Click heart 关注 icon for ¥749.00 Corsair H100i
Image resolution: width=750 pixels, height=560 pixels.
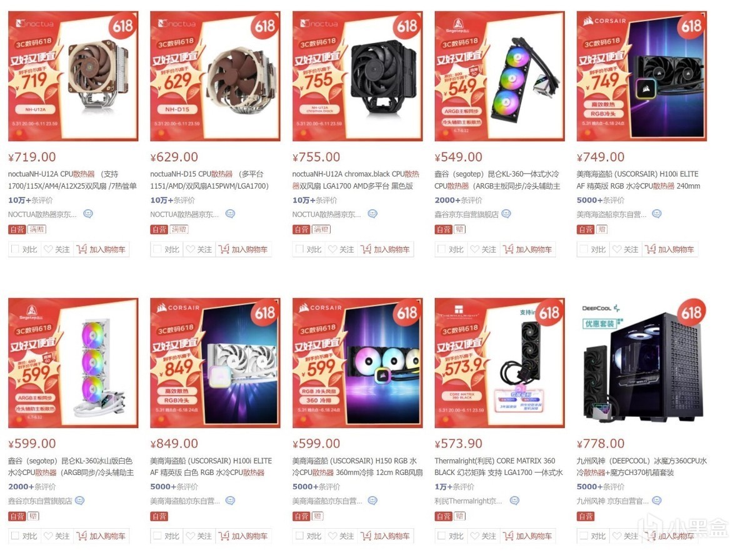tap(616, 249)
